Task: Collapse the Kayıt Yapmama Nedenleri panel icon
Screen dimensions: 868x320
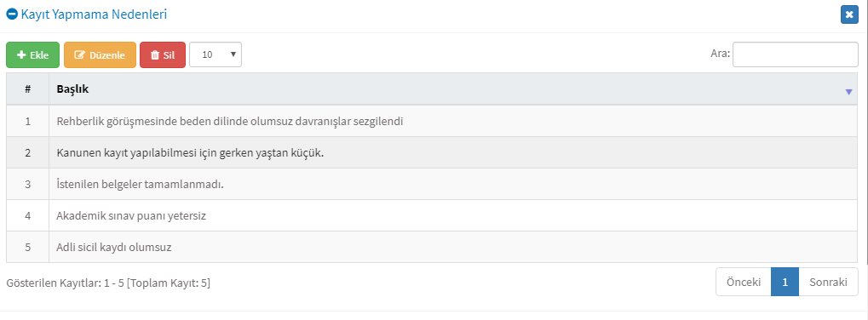Action: [x=12, y=14]
